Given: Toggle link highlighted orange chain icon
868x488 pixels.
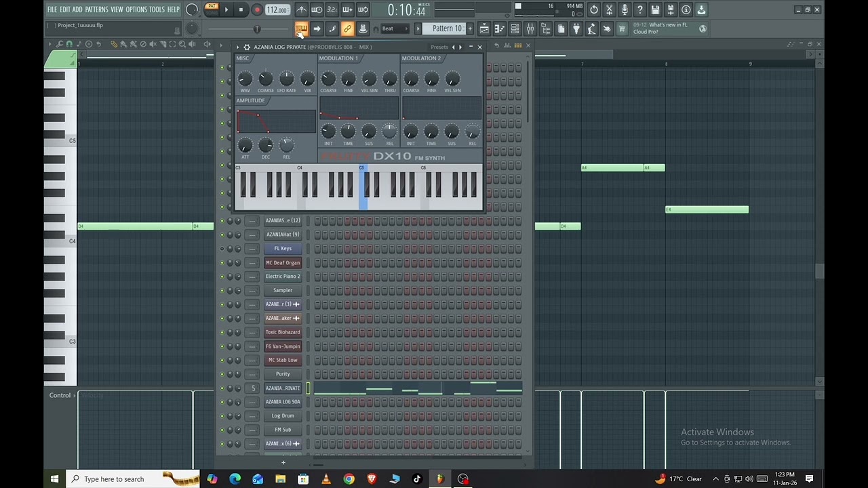Looking at the screenshot, I should pos(347,28).
